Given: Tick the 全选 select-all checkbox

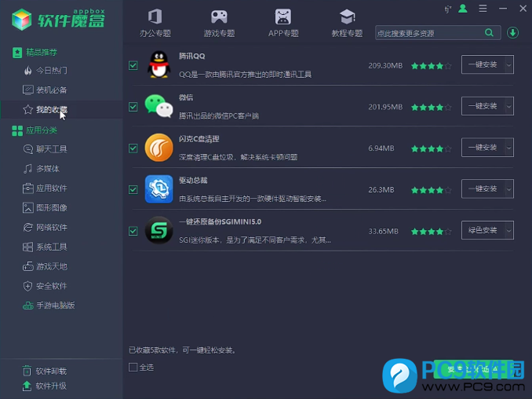Looking at the screenshot, I should click(x=133, y=367).
